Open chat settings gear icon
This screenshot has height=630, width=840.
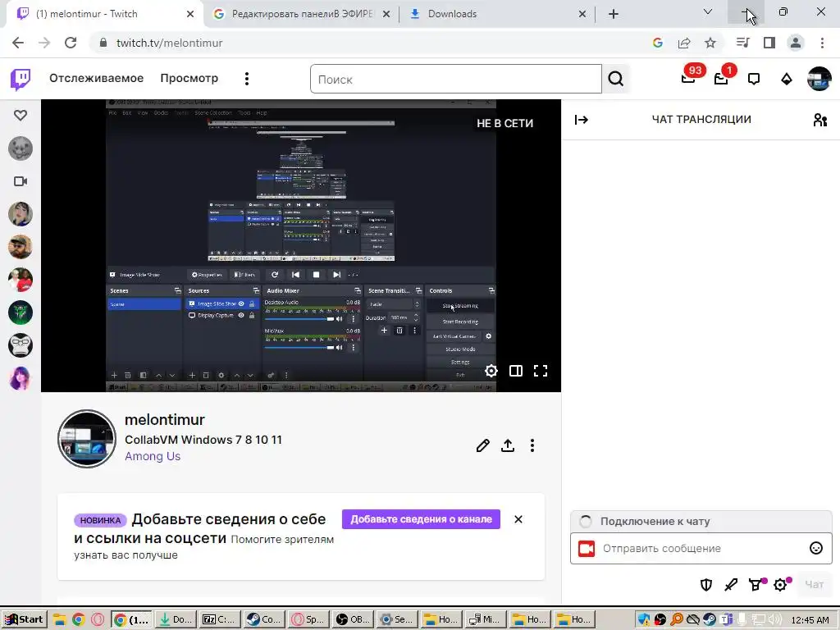click(x=781, y=584)
